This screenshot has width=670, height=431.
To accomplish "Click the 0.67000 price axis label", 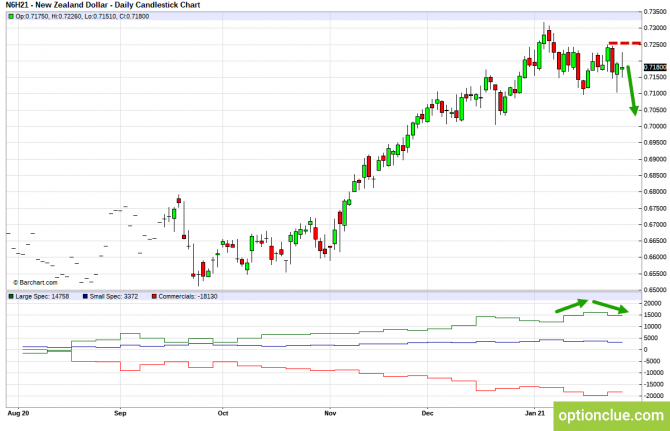I will click(655, 224).
